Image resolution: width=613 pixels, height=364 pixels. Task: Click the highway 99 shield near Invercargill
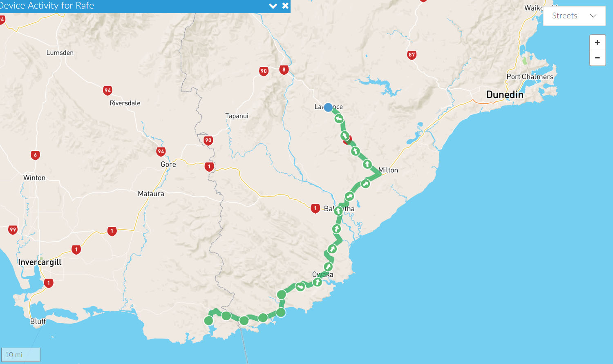(x=13, y=230)
